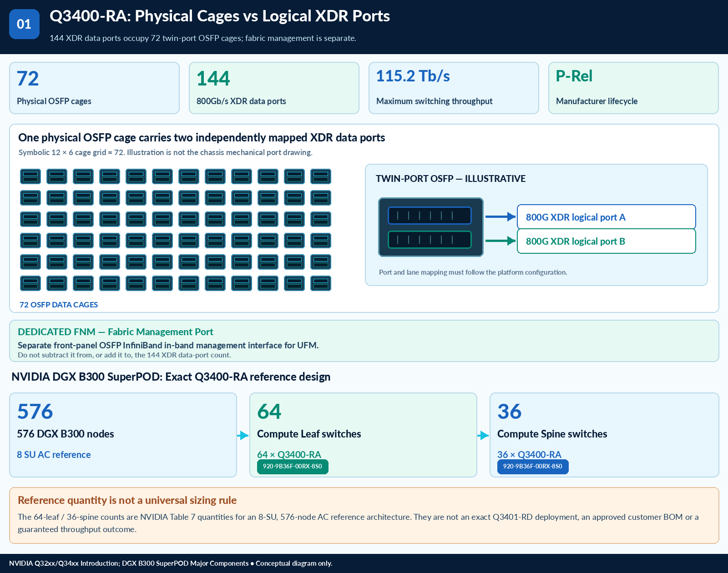Screen dimensions: 728x573
Task: Click the blue 920-9B36F-00RX-8S0 part badge
Action: pos(533,467)
